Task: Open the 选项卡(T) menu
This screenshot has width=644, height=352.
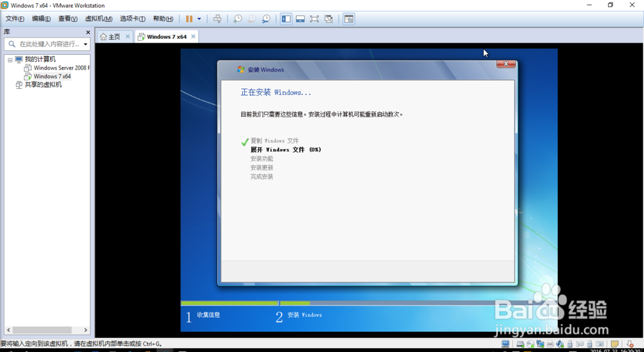Action: pos(132,19)
